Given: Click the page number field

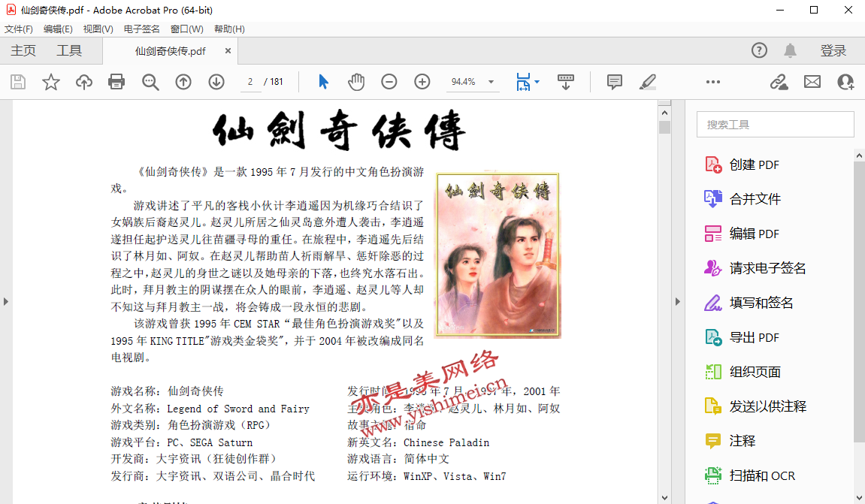Looking at the screenshot, I should (250, 82).
